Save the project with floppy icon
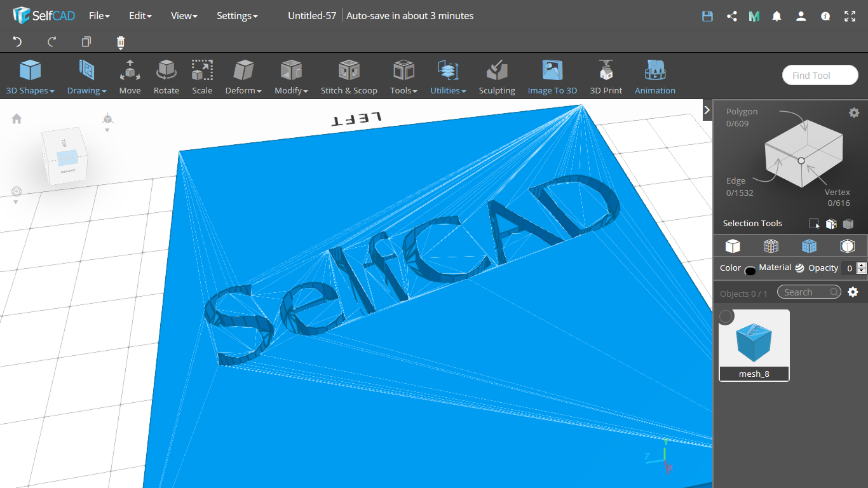 pos(707,16)
